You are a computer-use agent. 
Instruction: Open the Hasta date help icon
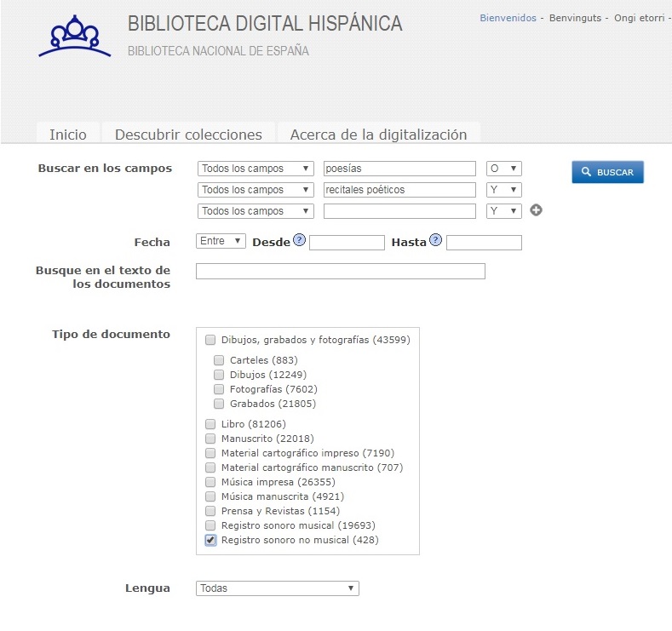[x=435, y=240]
